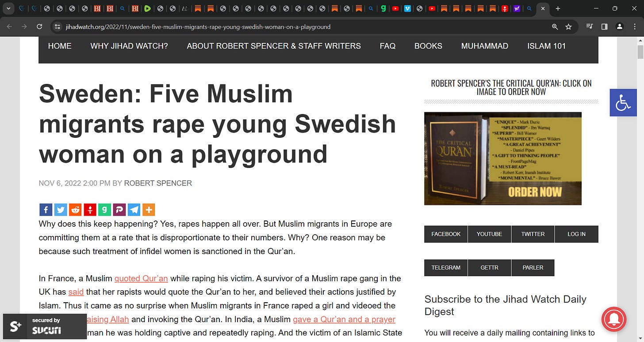Click the scrollbar up arrow
Image resolution: width=644 pixels, height=342 pixels.
click(x=640, y=40)
